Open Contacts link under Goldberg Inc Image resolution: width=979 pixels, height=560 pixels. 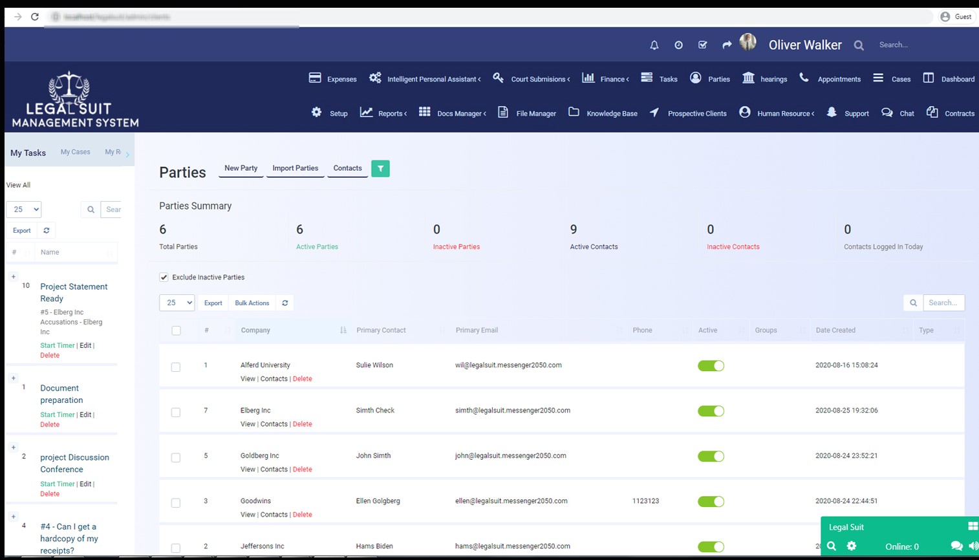tap(274, 469)
